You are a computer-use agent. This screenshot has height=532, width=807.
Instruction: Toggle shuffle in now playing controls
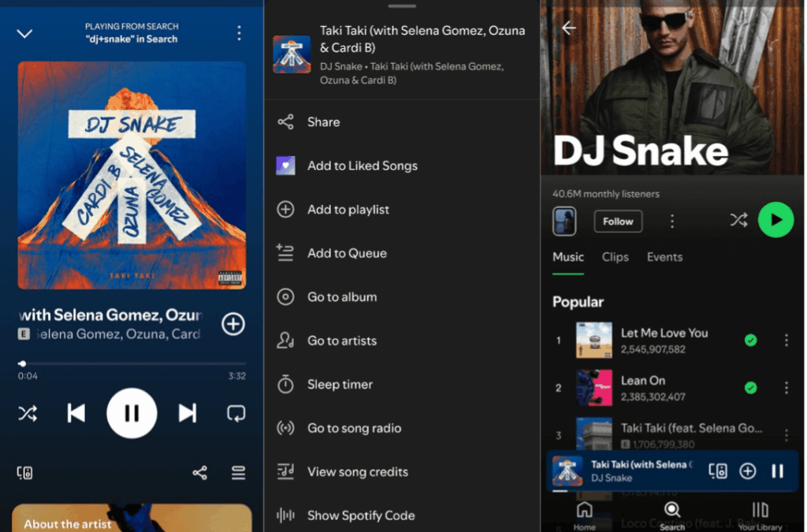28,413
